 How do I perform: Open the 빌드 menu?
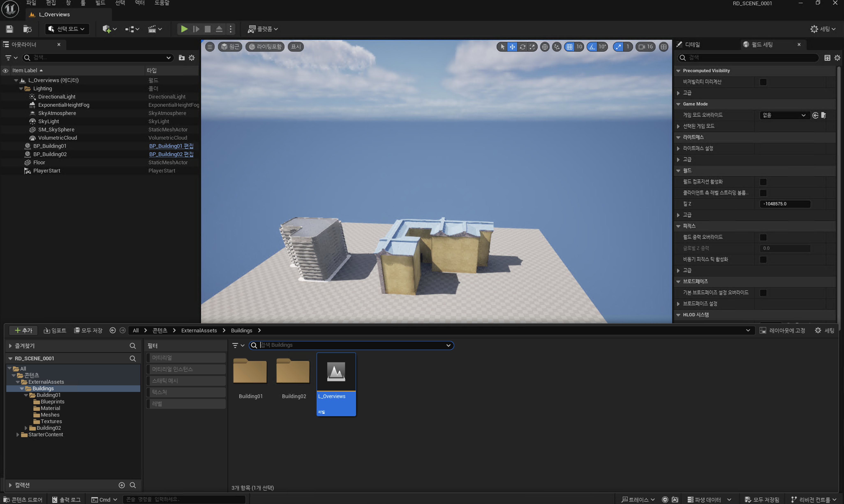point(100,3)
